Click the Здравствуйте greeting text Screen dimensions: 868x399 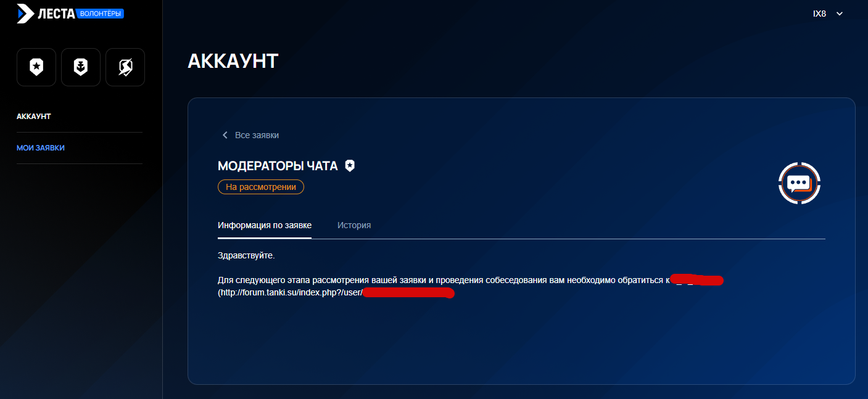point(246,255)
